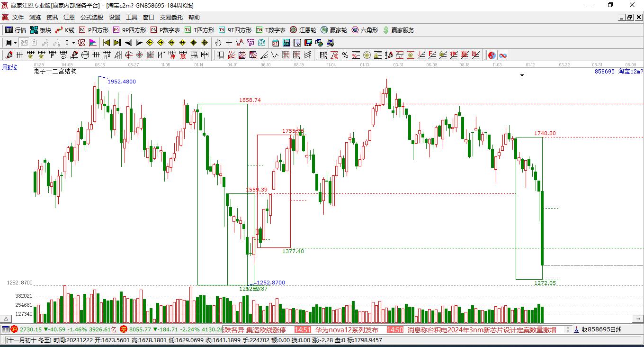644x347 pixels.
Task: Select the crosshair cursor tool
Action: (x=229, y=43)
